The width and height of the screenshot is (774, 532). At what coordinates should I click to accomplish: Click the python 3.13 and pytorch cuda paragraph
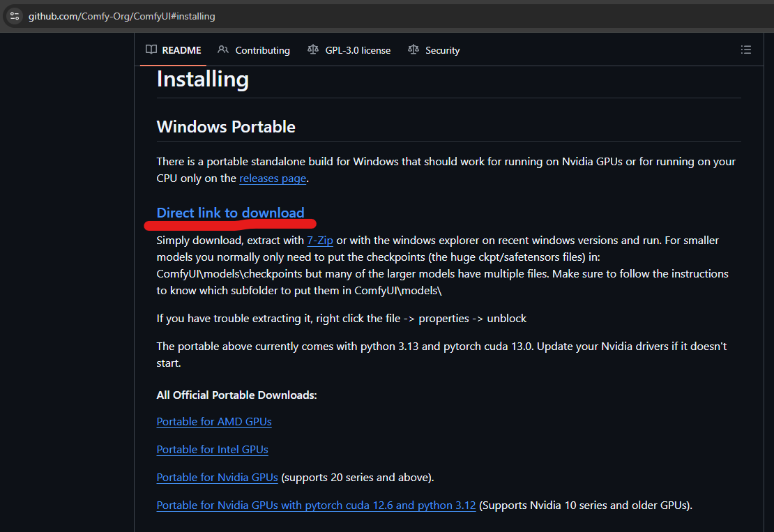click(x=442, y=354)
